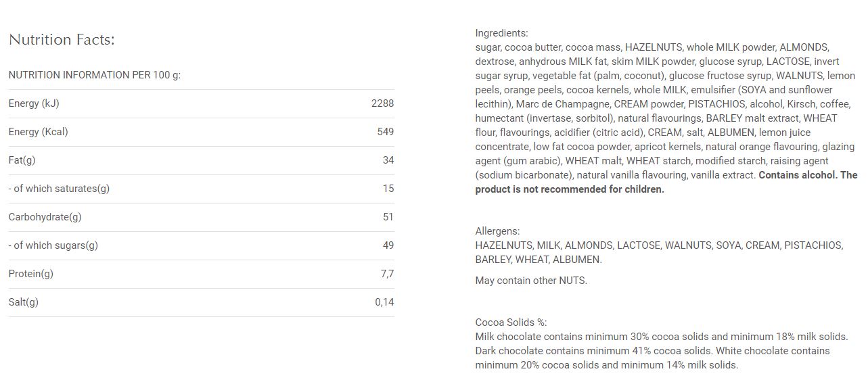
Task: Select the Fat(g) row label
Action: (x=22, y=160)
